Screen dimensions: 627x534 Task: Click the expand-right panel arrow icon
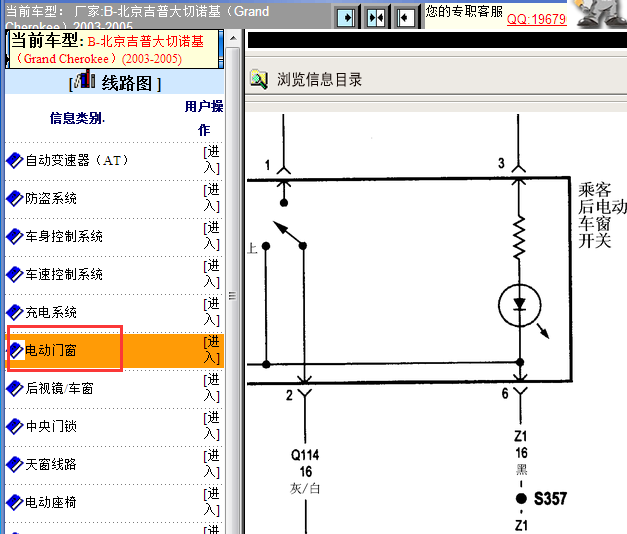pyautogui.click(x=346, y=18)
